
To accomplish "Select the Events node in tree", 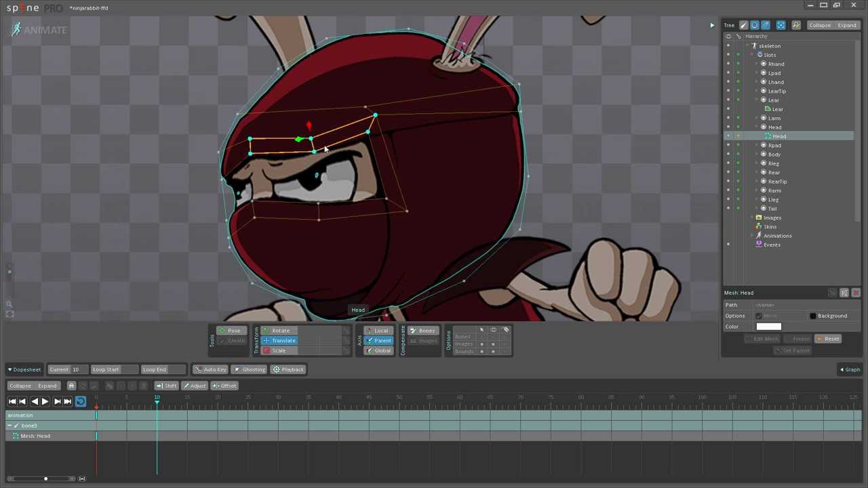I will 771,245.
